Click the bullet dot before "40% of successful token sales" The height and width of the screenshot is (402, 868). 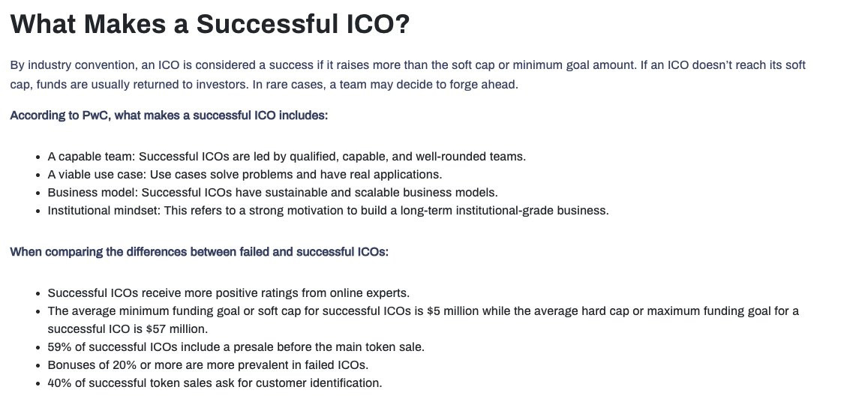click(x=38, y=384)
